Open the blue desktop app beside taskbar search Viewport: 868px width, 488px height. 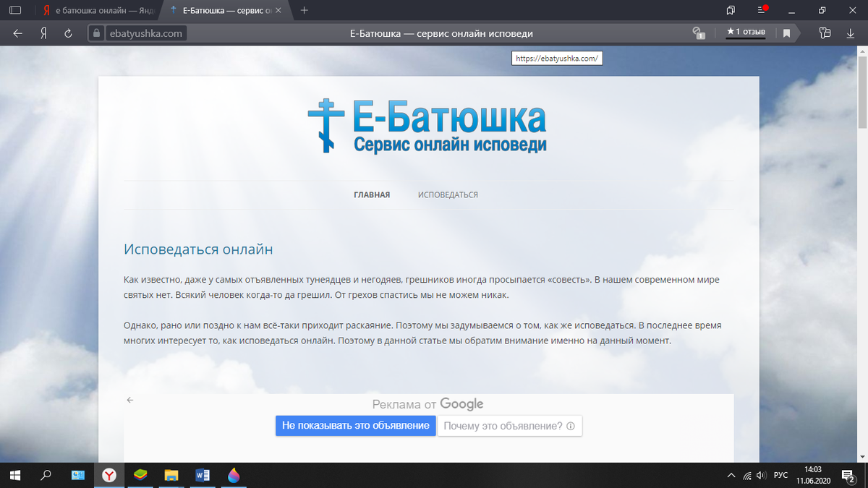point(77,475)
